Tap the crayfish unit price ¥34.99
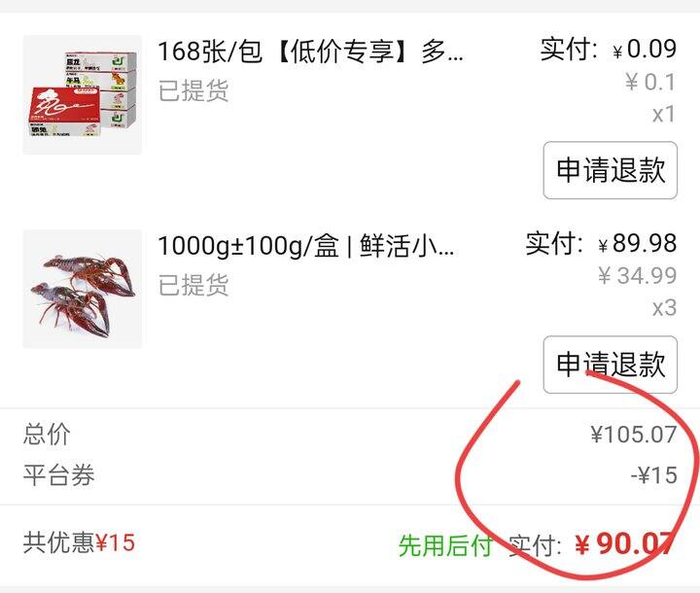This screenshot has width=700, height=593. [638, 275]
